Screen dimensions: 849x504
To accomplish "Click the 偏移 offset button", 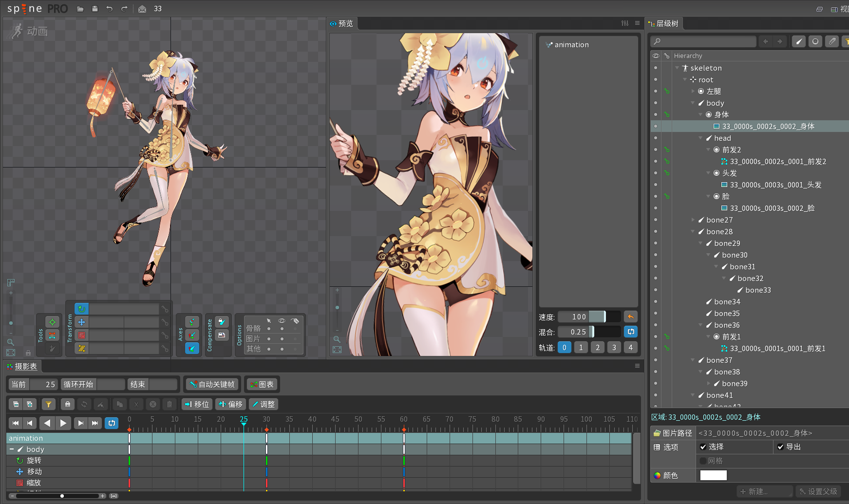I will coord(230,404).
